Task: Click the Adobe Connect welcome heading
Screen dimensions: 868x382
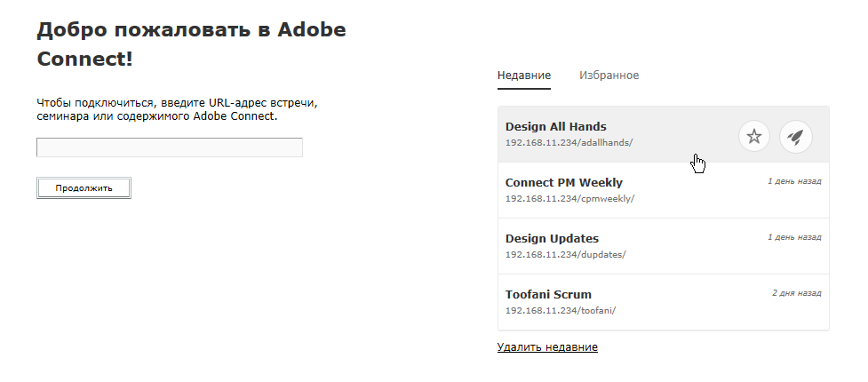Action: click(191, 44)
